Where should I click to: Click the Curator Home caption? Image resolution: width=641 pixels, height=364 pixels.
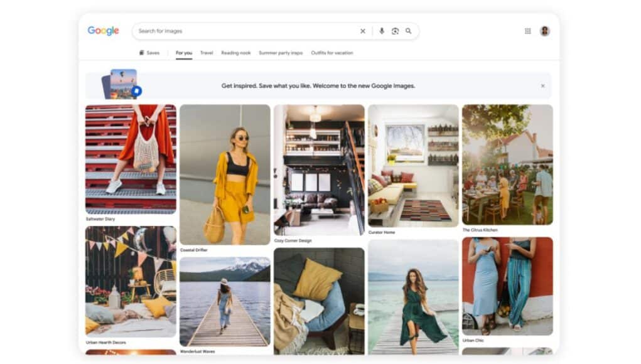point(382,232)
